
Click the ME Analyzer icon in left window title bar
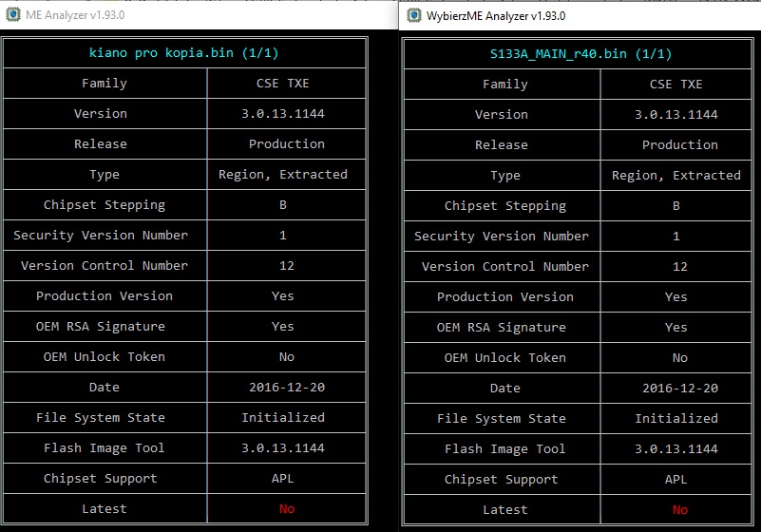click(13, 14)
